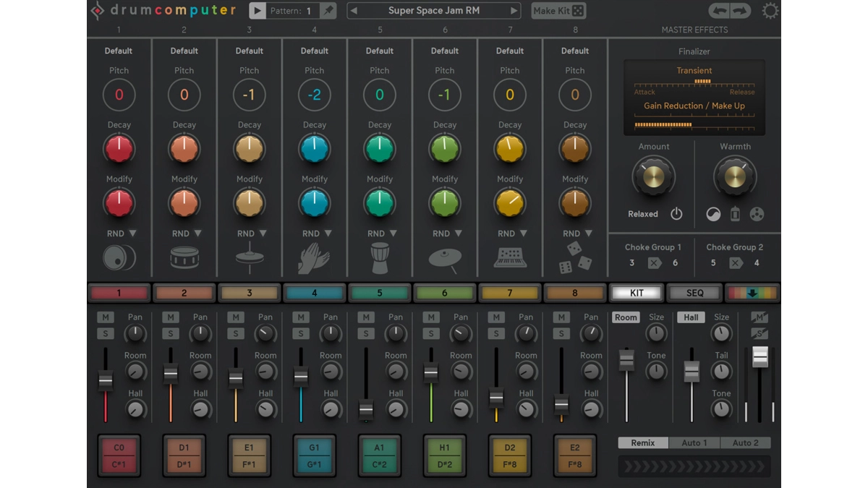Solo channel 4
Viewport: 868px width, 488px height.
pos(300,333)
